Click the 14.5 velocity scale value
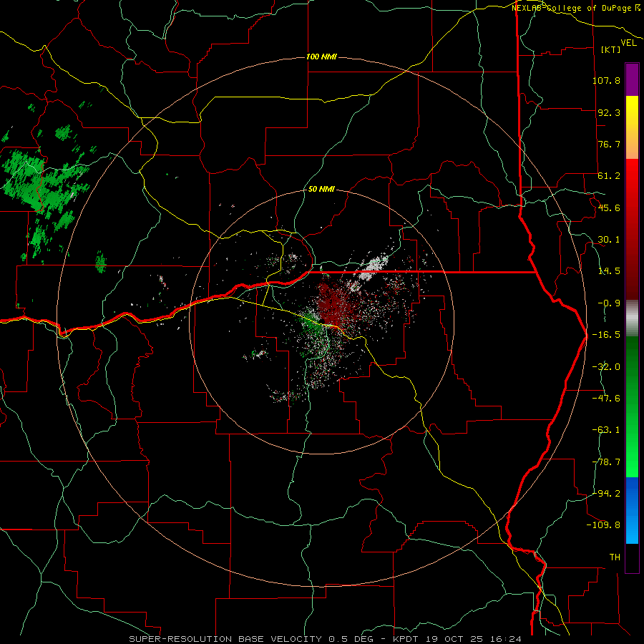The width and height of the screenshot is (644, 644). tap(609, 271)
